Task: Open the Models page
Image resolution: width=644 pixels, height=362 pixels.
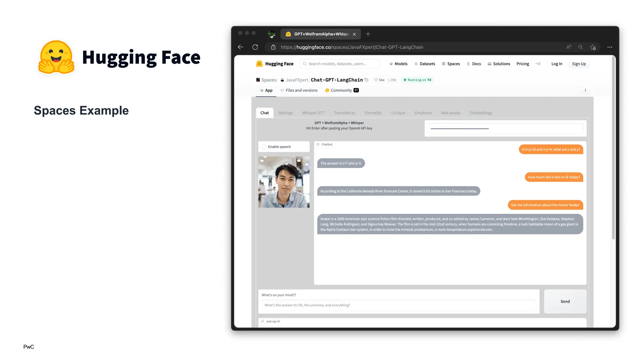Action: point(398,64)
